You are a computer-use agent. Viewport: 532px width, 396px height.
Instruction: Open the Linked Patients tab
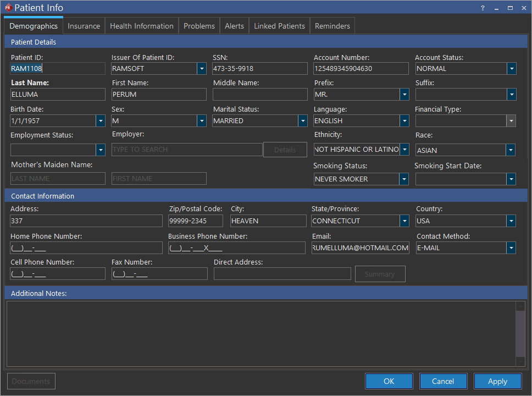pyautogui.click(x=279, y=25)
